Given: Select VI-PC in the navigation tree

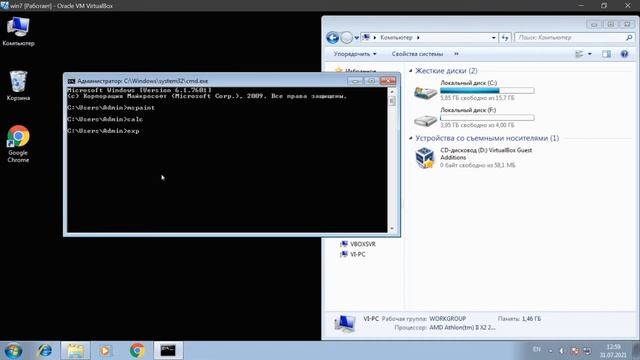Looking at the screenshot, I should pyautogui.click(x=353, y=254).
